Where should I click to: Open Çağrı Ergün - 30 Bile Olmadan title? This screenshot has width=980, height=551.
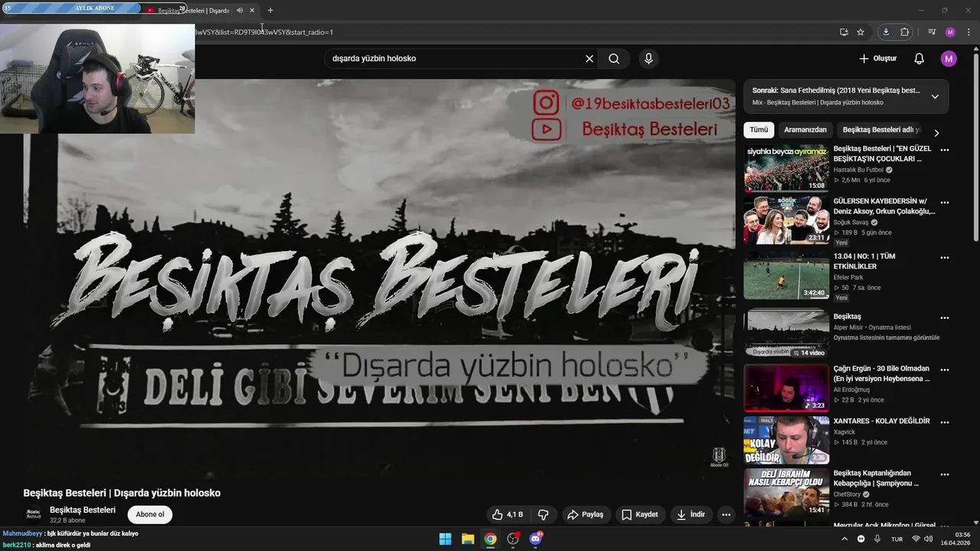(x=881, y=373)
